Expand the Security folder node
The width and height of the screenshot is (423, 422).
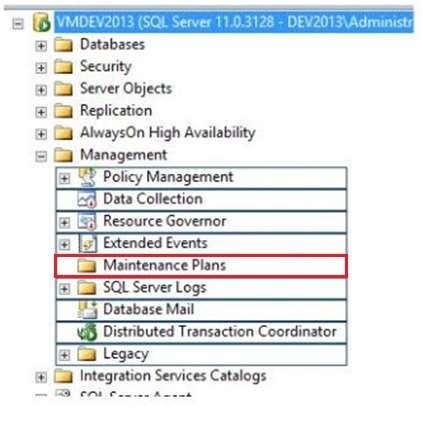(41, 68)
